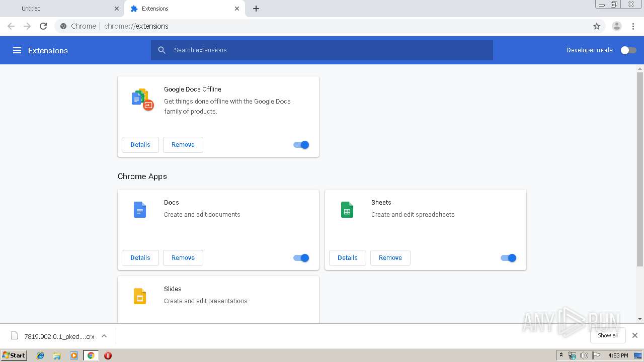This screenshot has width=644, height=362.
Task: Remove the Docs app
Action: pos(183,258)
